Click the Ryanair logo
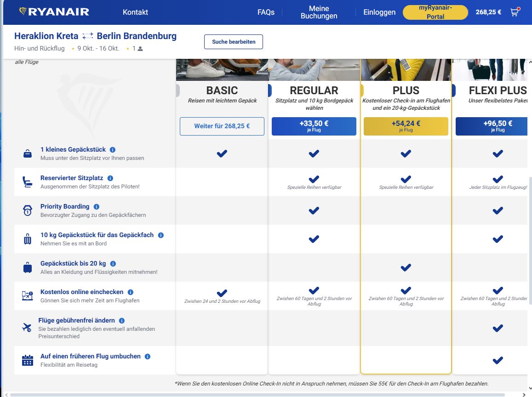 click(x=54, y=12)
